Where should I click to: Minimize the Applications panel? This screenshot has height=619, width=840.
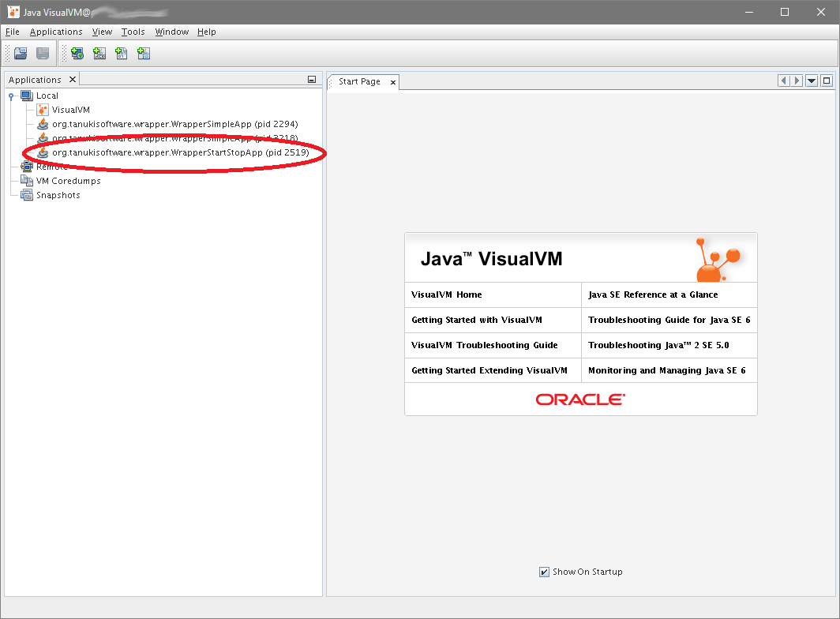point(312,80)
